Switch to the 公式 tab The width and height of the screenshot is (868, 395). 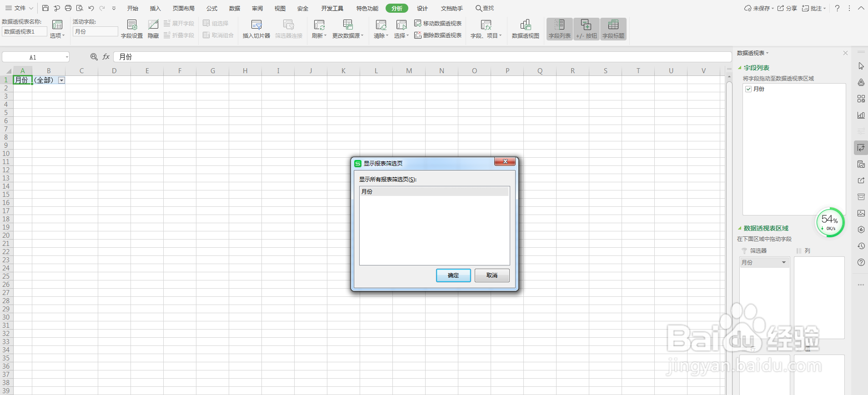(212, 8)
